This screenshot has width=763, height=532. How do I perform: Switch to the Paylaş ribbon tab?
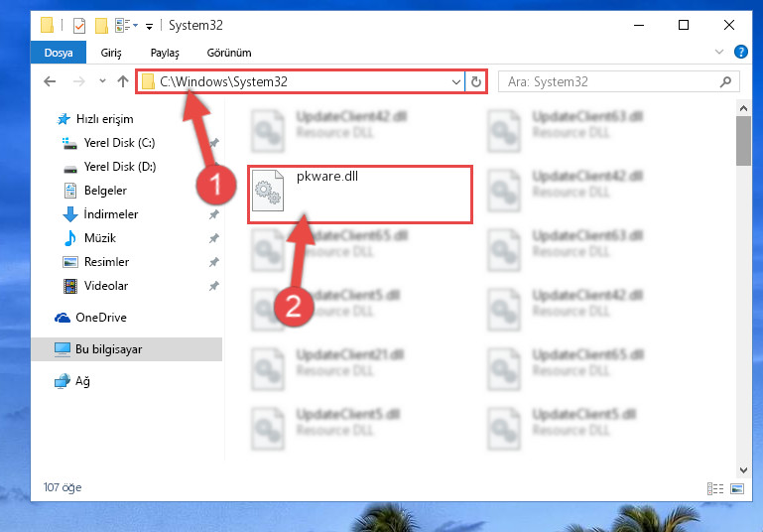pyautogui.click(x=165, y=53)
